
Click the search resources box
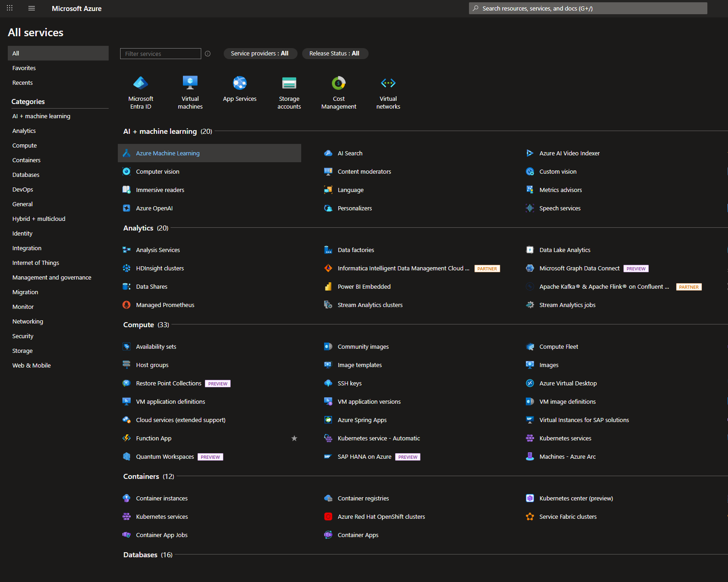588,8
